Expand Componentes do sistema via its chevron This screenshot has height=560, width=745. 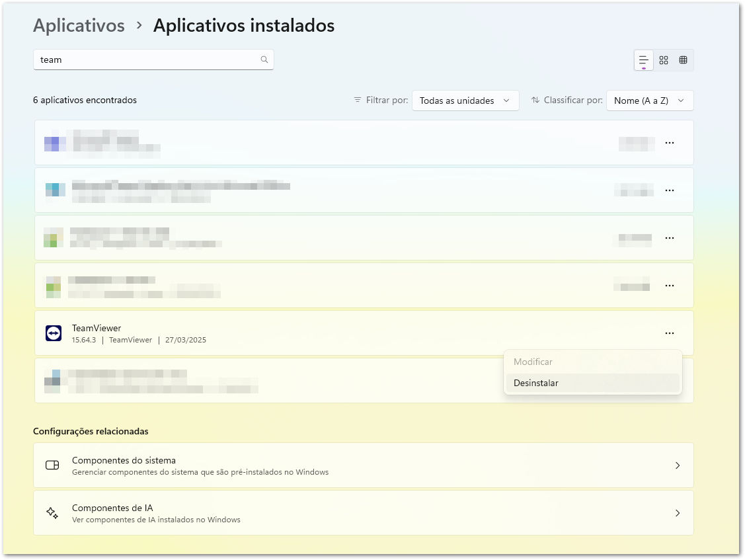tap(678, 465)
